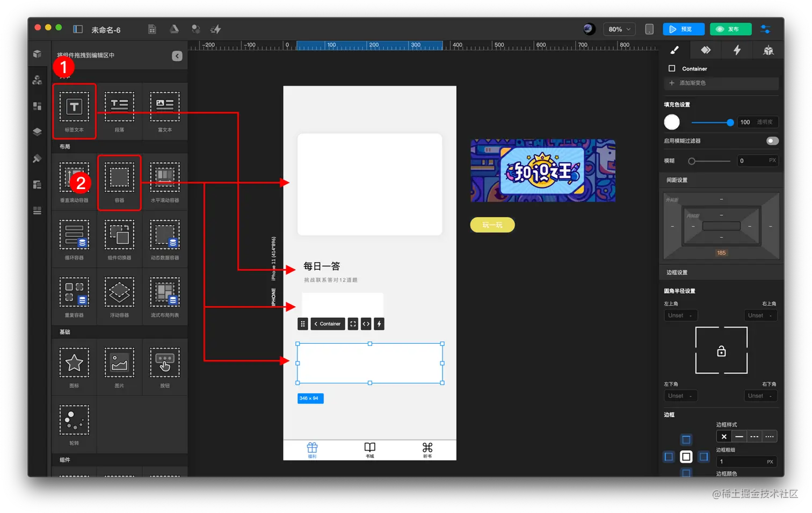Pick the 重复容器 repeat container
Image resolution: width=812 pixels, height=513 pixels.
point(74,297)
